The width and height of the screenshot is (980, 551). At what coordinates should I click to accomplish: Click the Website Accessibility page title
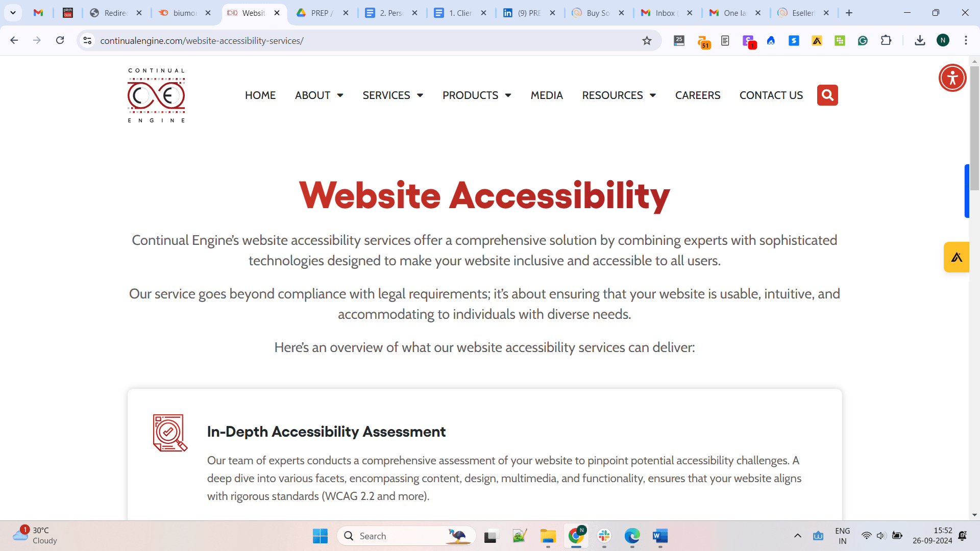tap(484, 195)
